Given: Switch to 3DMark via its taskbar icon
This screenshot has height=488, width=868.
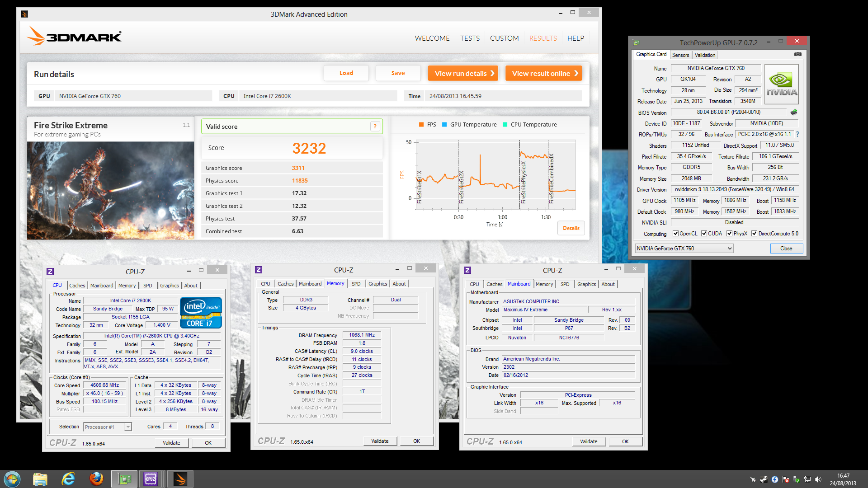Looking at the screenshot, I should [x=180, y=479].
